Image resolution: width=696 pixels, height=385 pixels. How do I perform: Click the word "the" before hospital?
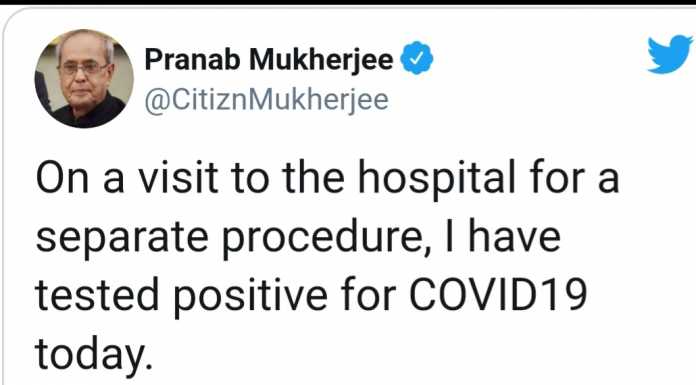(313, 177)
